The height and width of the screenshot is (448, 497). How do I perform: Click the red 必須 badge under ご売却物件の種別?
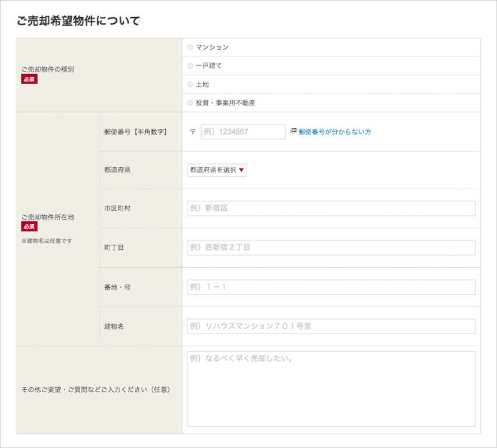[30, 79]
